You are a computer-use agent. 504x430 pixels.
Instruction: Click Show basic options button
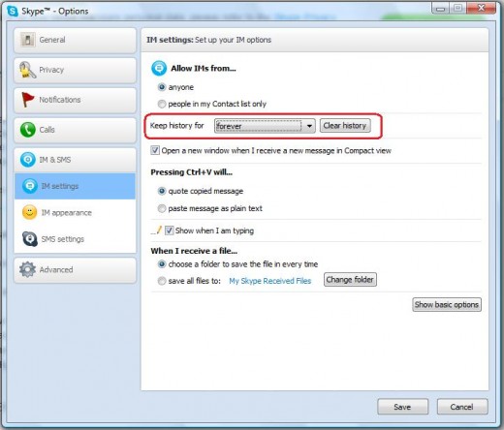[x=447, y=305]
